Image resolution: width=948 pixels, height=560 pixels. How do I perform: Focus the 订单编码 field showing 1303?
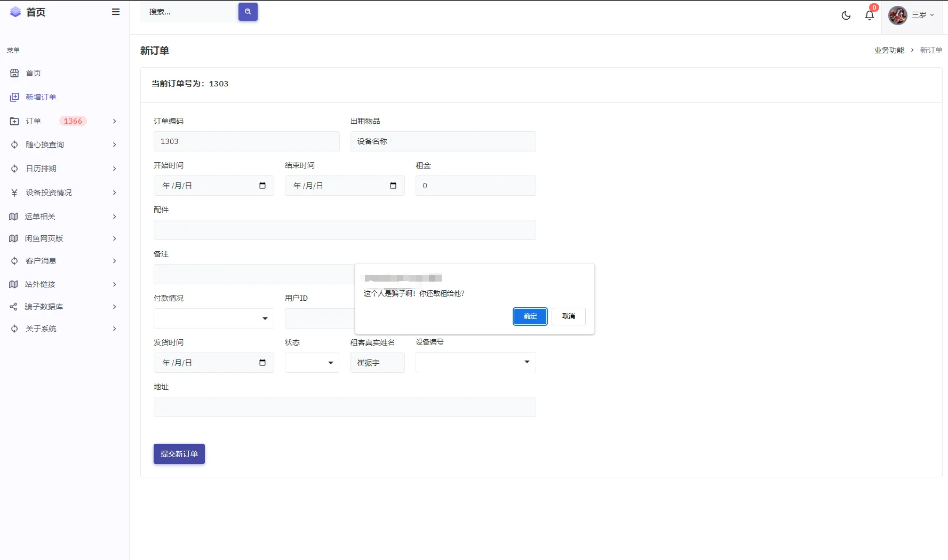(246, 141)
